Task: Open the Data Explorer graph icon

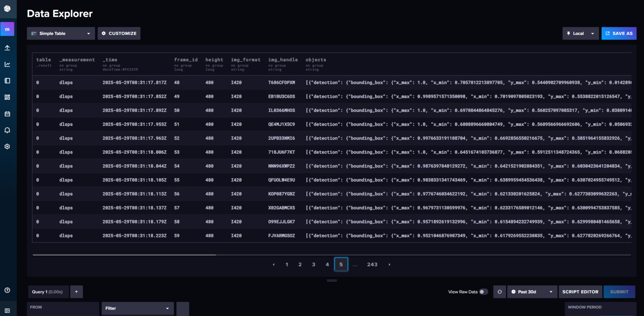Action: click(x=8, y=64)
